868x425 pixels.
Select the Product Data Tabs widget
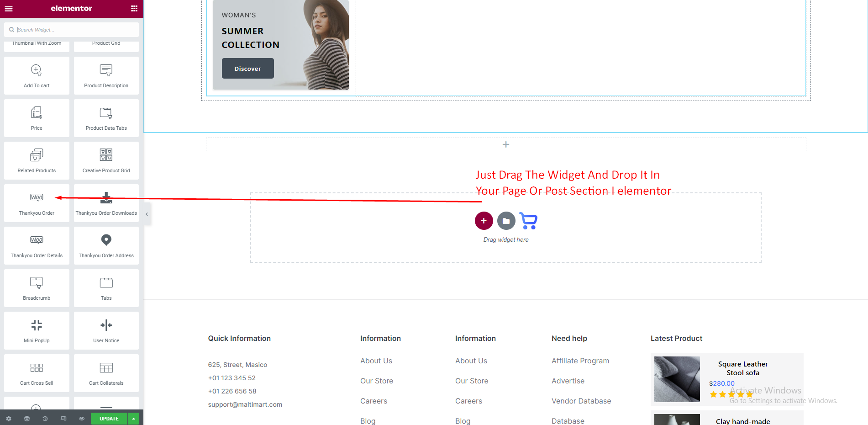(106, 118)
